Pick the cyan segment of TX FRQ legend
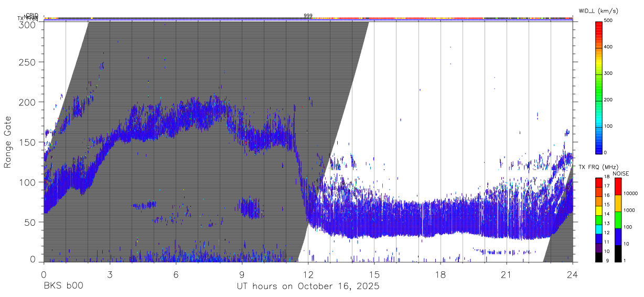Image resolution: width=644 pixels, height=297 pixels. click(599, 229)
